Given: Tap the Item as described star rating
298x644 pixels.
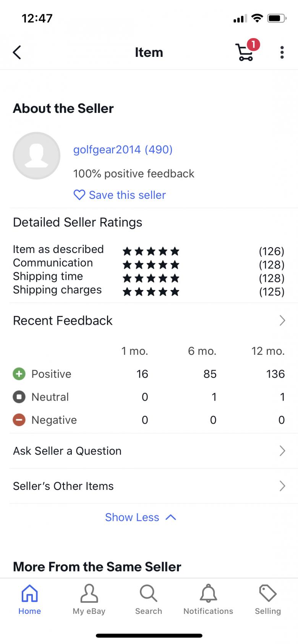Looking at the screenshot, I should [151, 251].
